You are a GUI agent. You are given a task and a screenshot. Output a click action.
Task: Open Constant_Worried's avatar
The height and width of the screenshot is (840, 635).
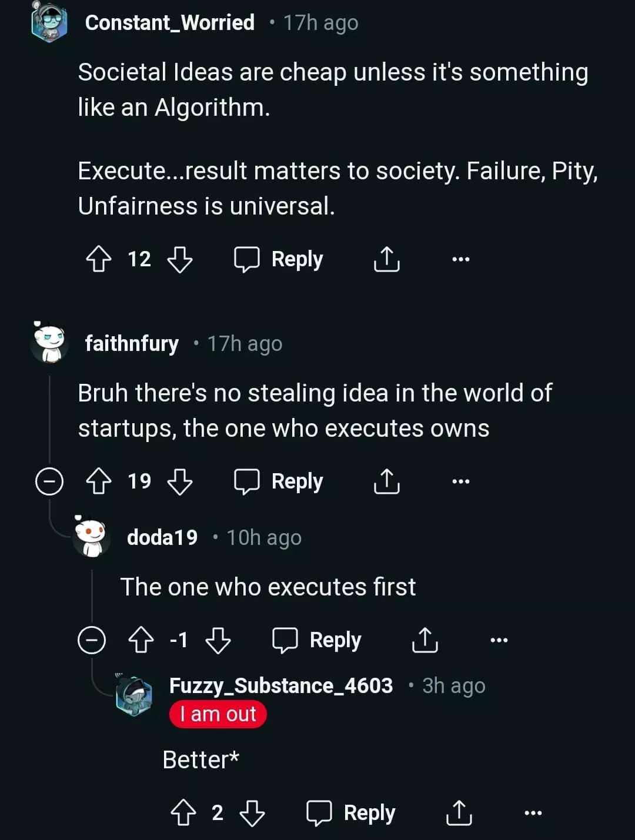[49, 24]
